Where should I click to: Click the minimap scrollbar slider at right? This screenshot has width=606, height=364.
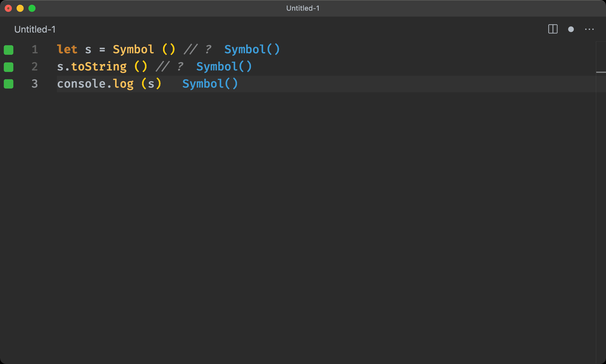point(601,72)
